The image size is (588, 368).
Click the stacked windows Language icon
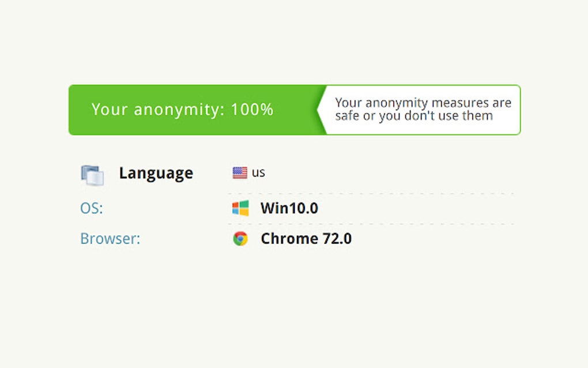coord(92,175)
